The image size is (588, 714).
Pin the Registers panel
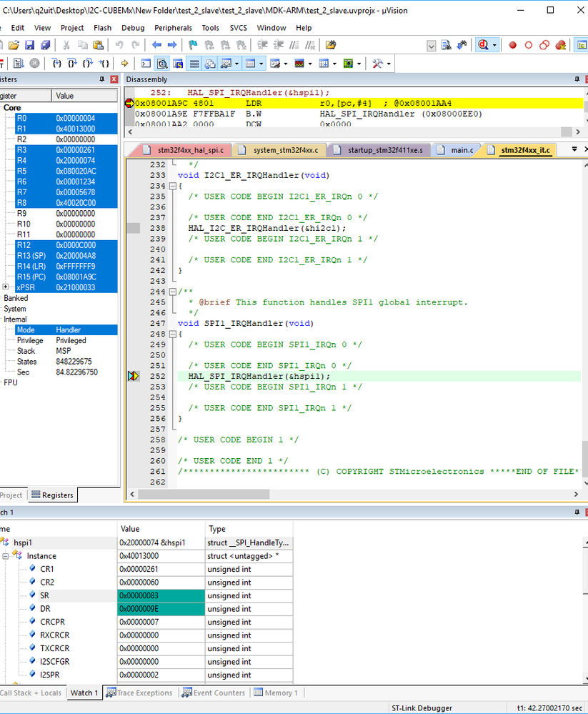101,79
